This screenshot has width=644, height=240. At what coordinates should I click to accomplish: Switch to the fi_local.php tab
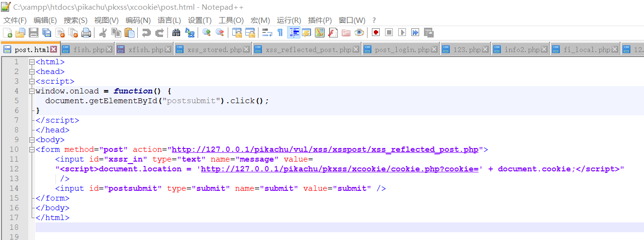586,50
